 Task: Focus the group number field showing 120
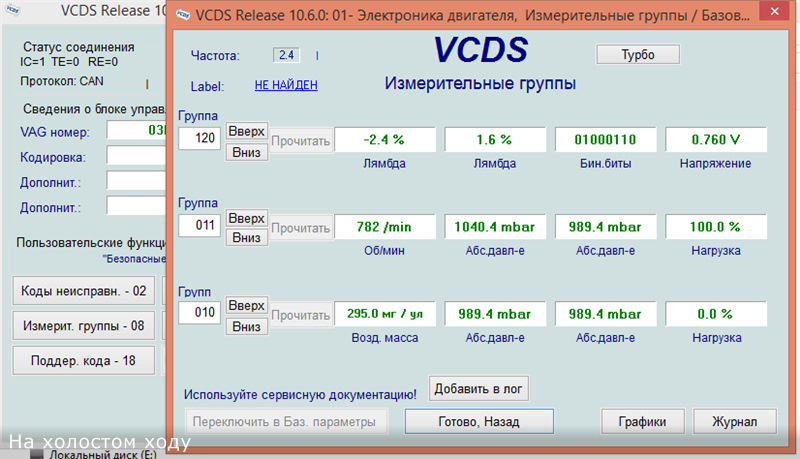199,138
